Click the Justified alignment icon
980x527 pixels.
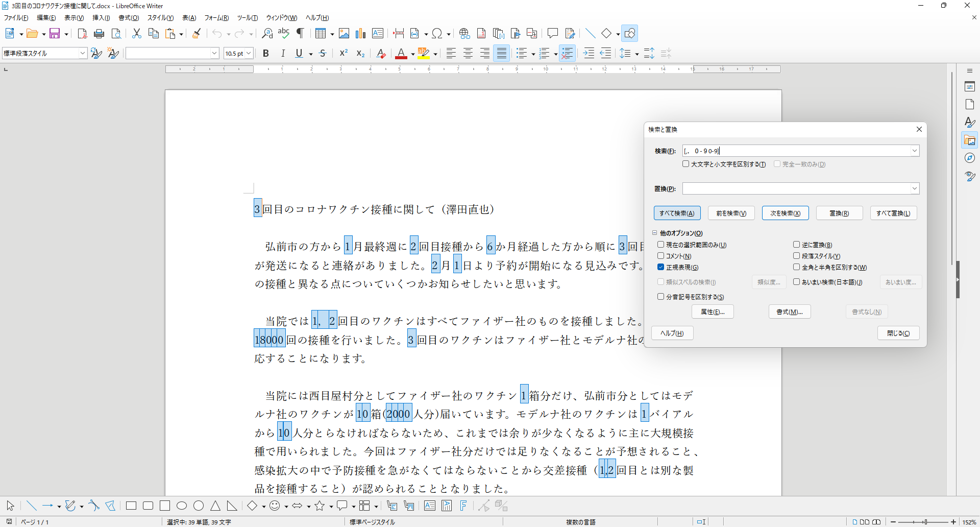coord(502,53)
